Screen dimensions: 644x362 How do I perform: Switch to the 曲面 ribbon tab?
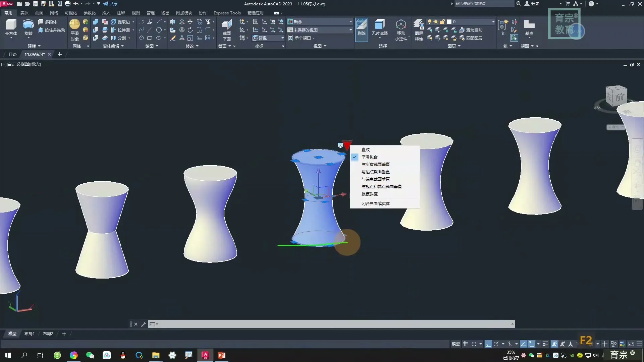39,13
